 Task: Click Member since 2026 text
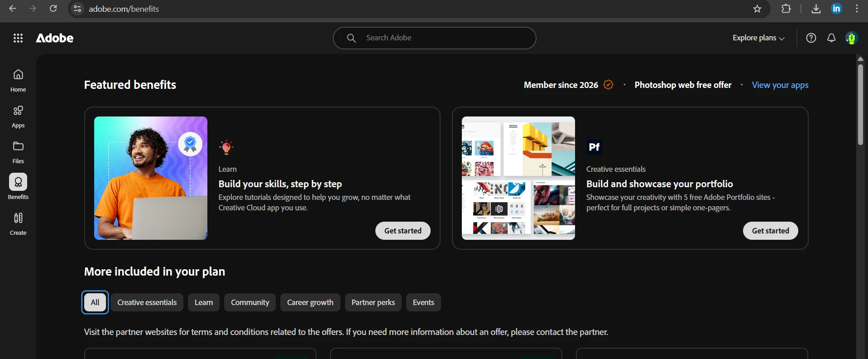(x=561, y=85)
